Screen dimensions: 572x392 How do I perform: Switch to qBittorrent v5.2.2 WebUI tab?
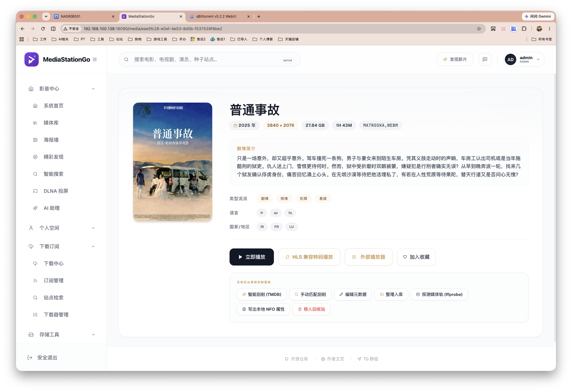[x=220, y=16]
